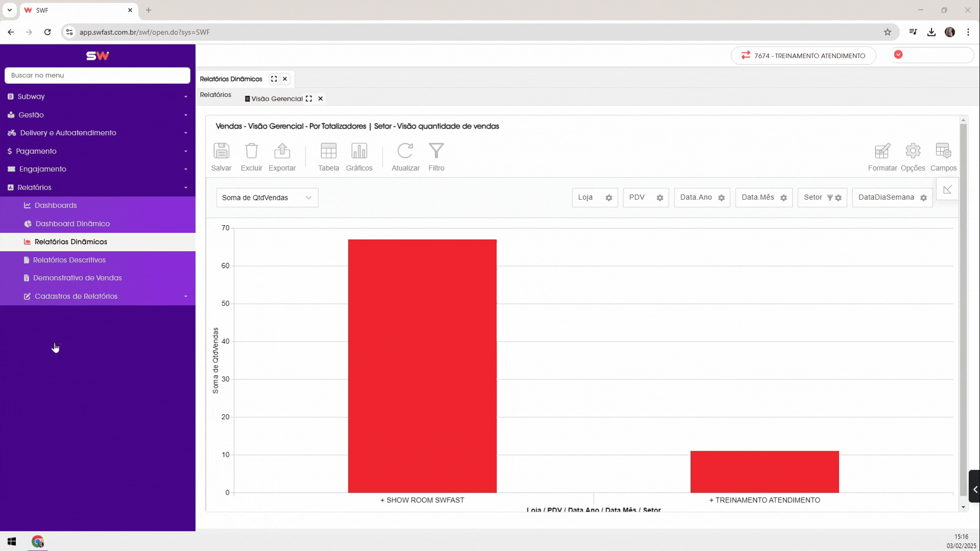
Task: Click the report vertical scrollbar
Action: (x=963, y=309)
